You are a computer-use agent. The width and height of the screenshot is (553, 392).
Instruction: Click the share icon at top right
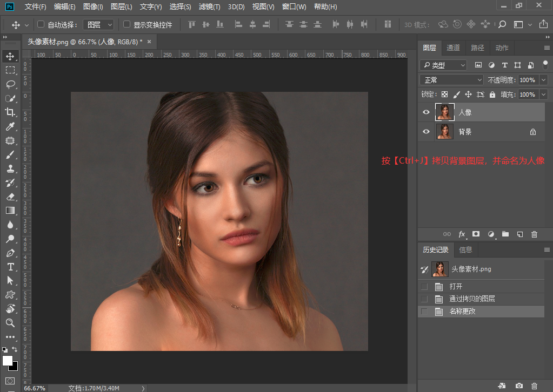pos(543,24)
